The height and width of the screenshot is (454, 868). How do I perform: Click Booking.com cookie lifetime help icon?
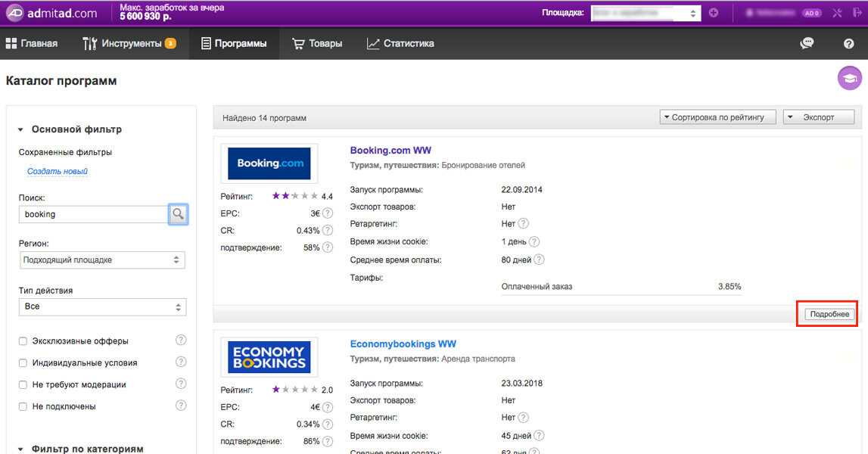point(534,241)
